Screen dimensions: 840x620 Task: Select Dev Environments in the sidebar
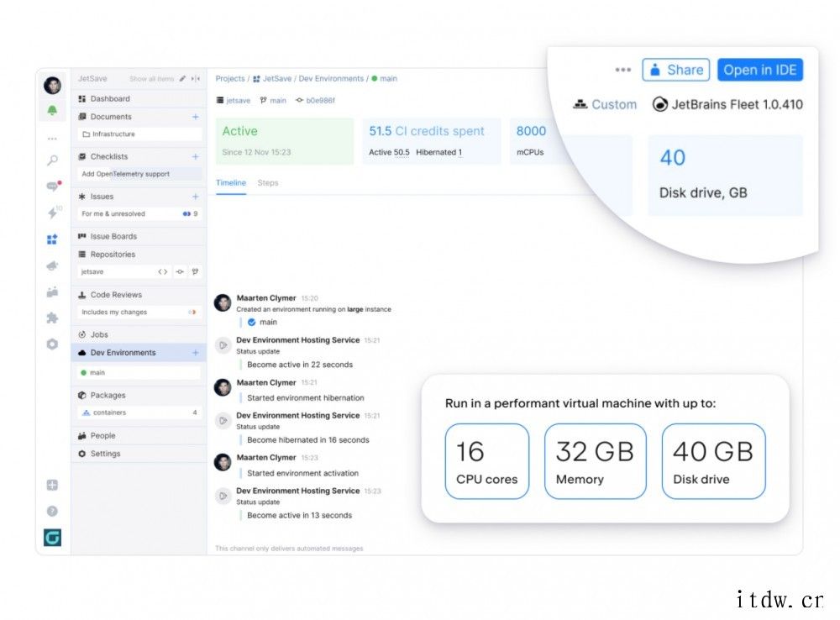click(139, 353)
